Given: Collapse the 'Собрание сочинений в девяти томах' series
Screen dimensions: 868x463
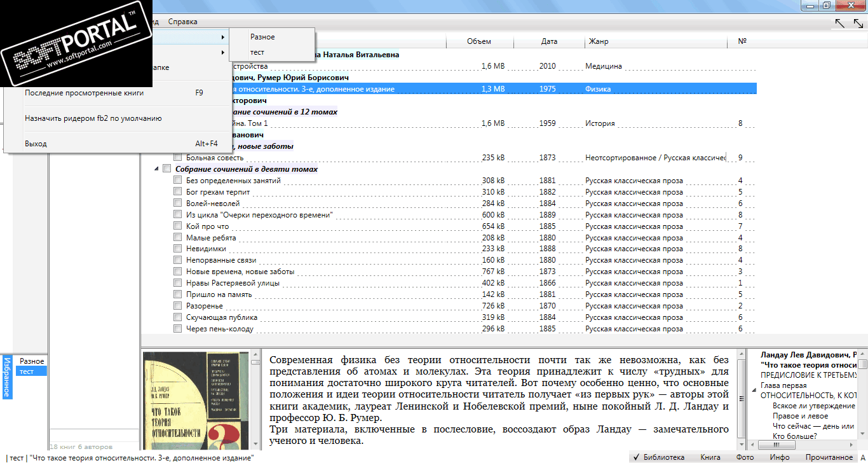Looking at the screenshot, I should pos(156,169).
